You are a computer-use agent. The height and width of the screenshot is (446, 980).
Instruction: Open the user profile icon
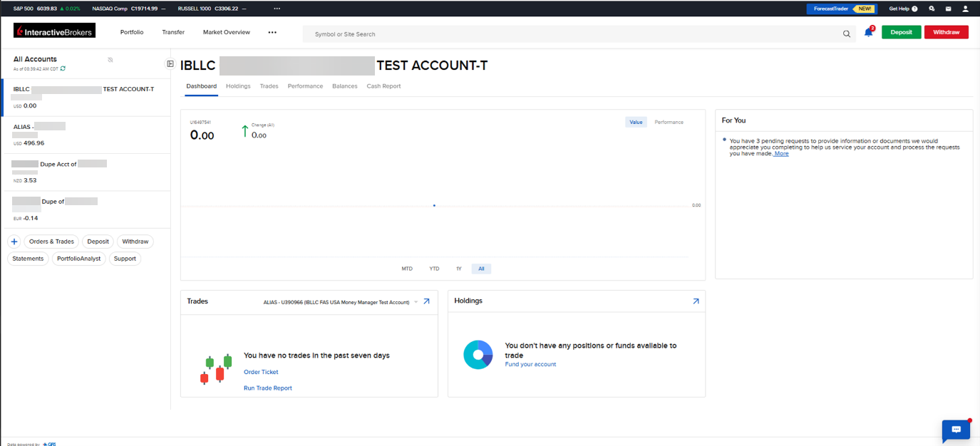tap(965, 9)
